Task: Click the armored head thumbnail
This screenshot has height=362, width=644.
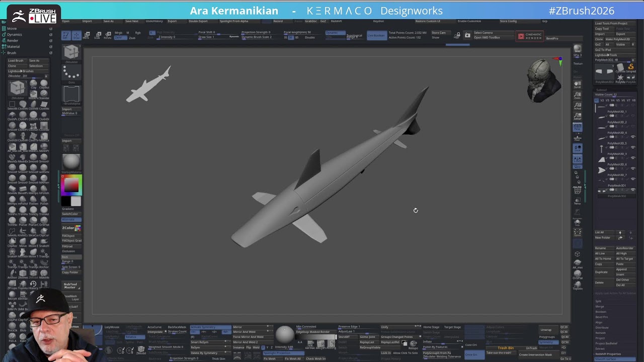Action: 543,79
